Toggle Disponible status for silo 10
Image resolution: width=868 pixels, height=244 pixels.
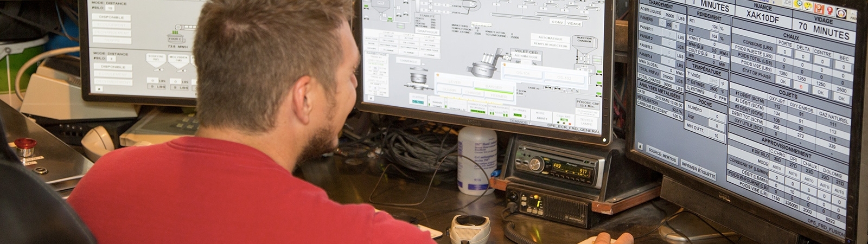[x=112, y=17]
